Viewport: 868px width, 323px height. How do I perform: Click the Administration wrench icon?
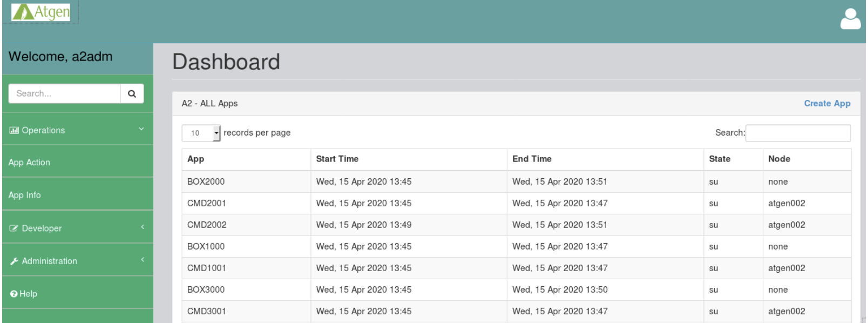point(14,261)
